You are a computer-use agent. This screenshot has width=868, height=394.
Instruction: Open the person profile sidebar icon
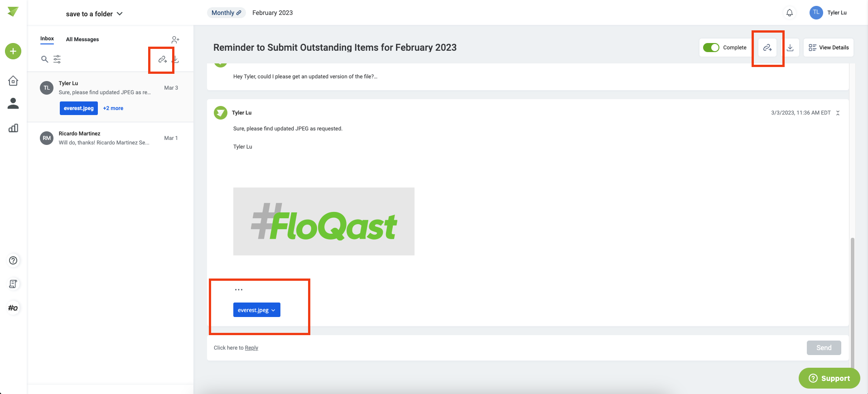point(13,104)
